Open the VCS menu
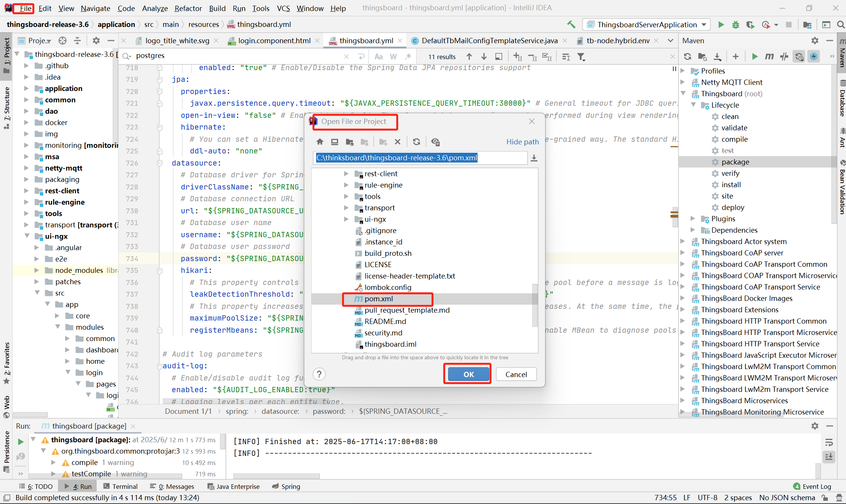Viewport: 846px width, 504px height. 283,8
